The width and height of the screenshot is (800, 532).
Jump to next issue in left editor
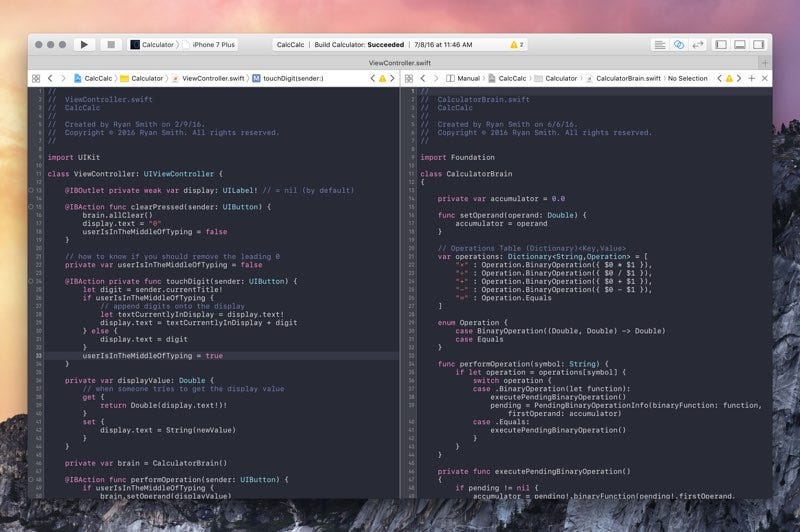pos(392,79)
